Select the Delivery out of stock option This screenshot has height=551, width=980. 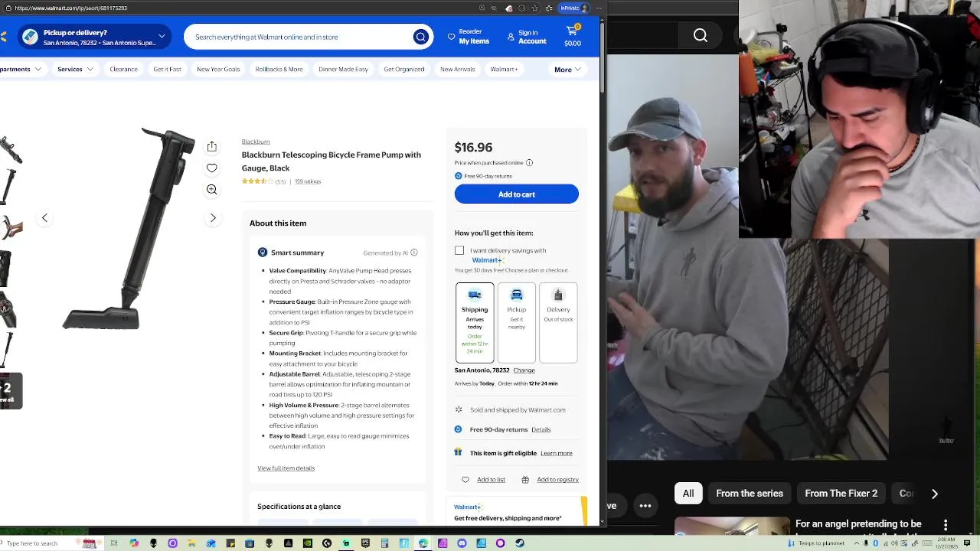point(558,323)
